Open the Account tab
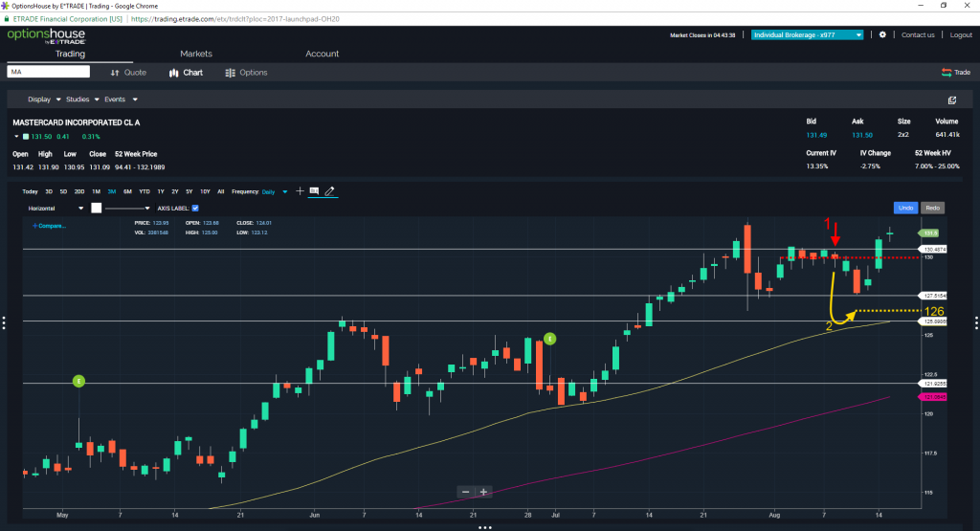Screen dimensions: 980x531 322,54
